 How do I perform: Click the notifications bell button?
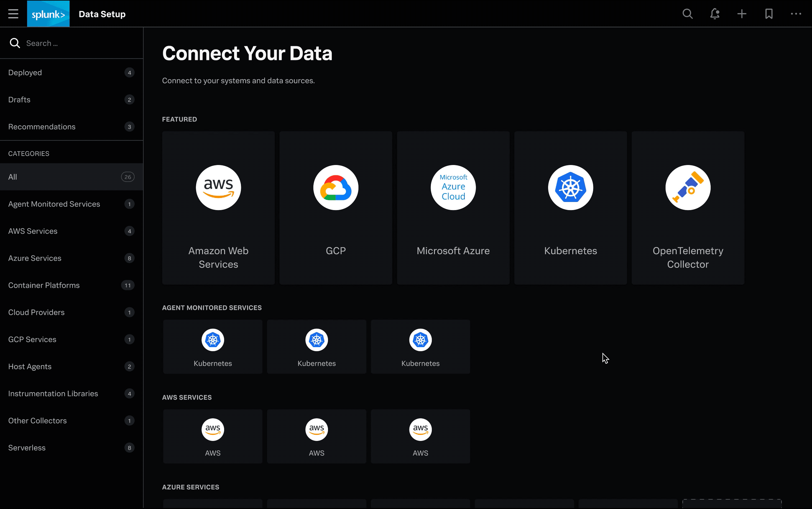point(715,13)
